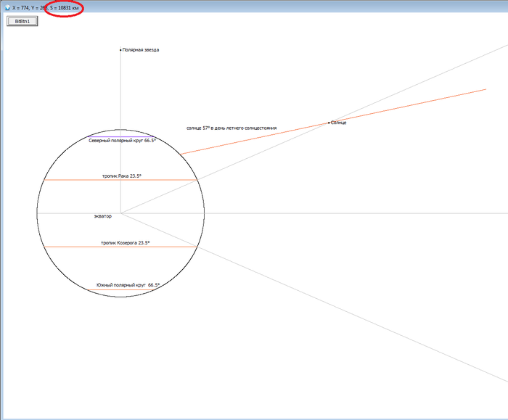The image size is (508, 420).
Task: Click the 'Северный полярный круг 66.5°' label
Action: 122,141
